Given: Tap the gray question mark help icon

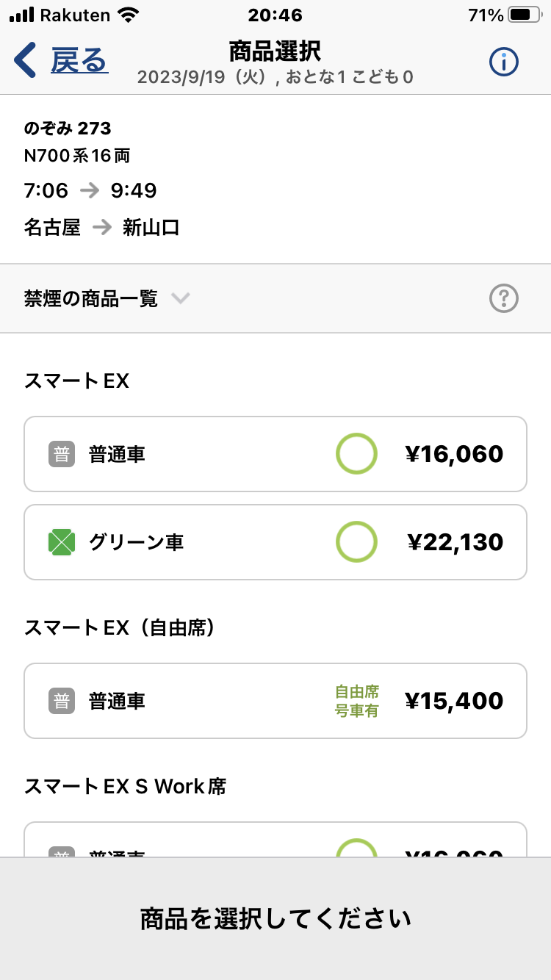Looking at the screenshot, I should click(504, 298).
